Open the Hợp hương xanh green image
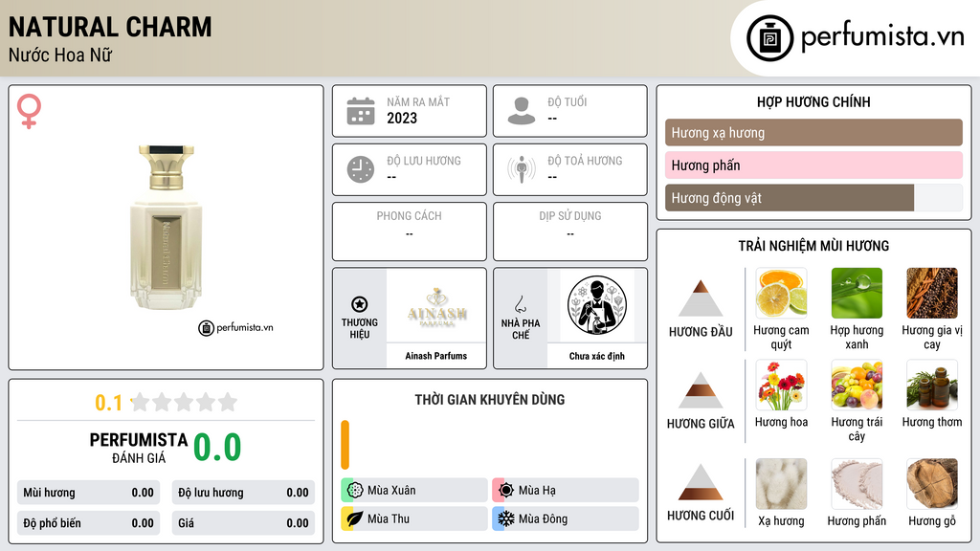 [x=857, y=294]
